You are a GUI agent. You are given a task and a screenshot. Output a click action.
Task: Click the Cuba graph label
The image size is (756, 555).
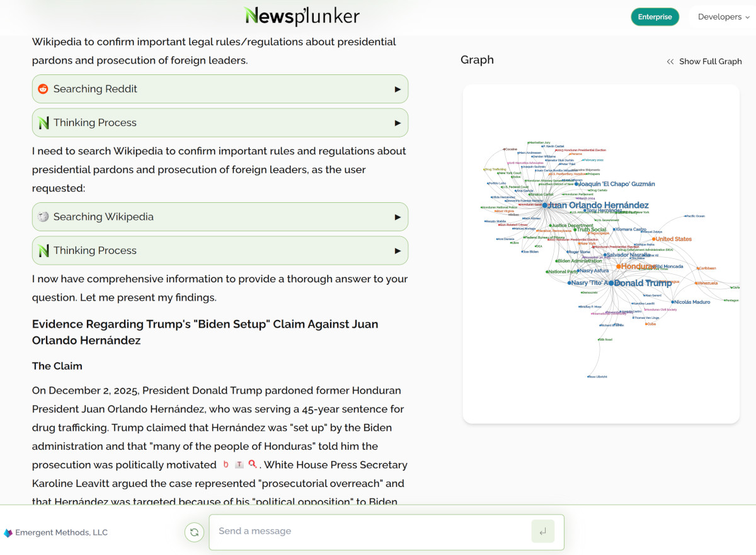pos(651,324)
